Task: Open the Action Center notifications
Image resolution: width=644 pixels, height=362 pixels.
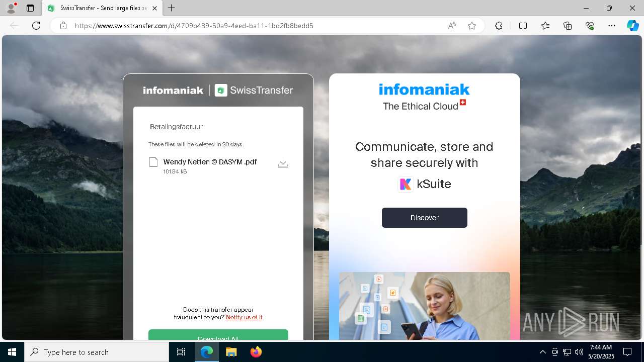Action: 627,352
